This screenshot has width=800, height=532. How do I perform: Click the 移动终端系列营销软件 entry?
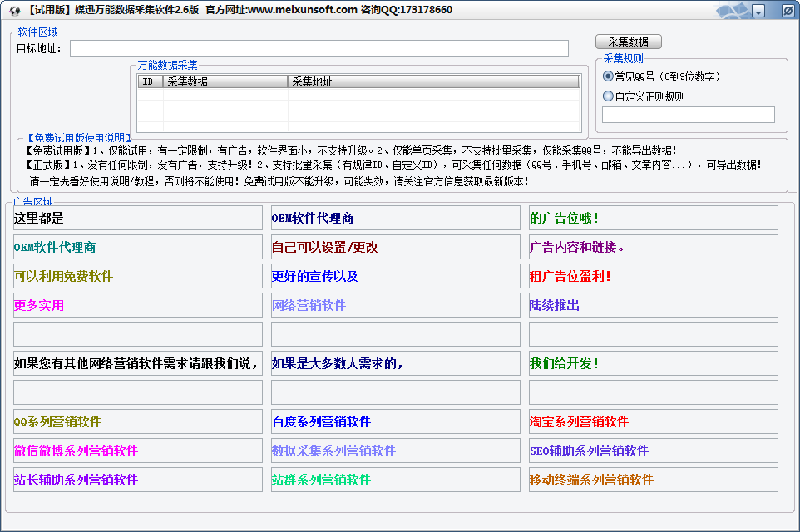pos(654,480)
